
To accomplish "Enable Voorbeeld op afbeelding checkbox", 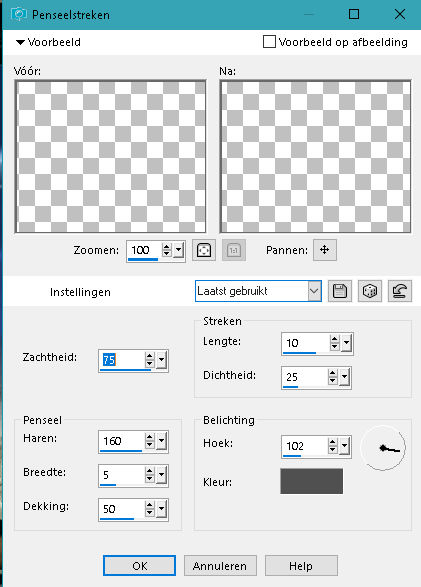I will pyautogui.click(x=269, y=42).
